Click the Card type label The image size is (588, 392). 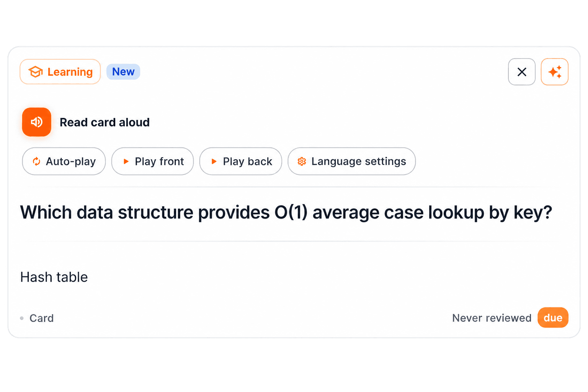tap(42, 318)
